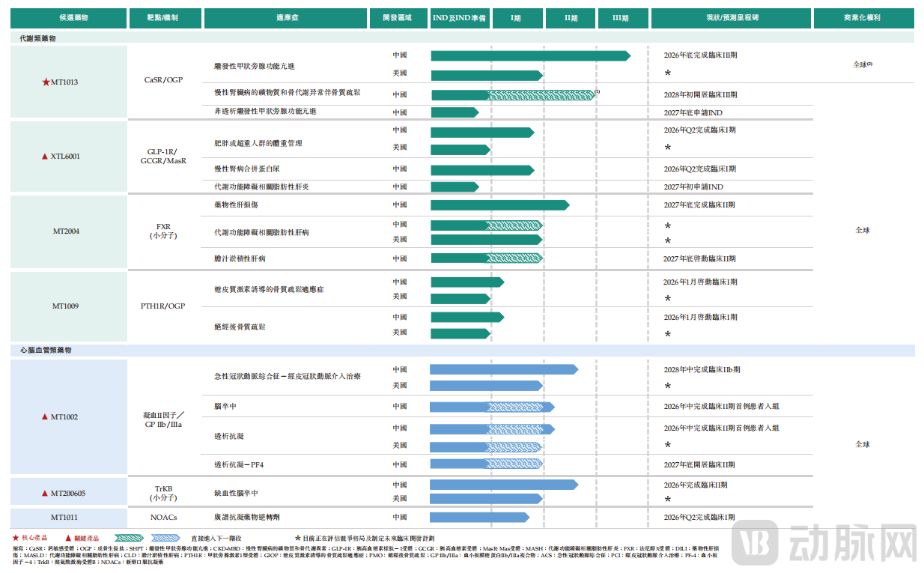Select the III期 column header
This screenshot has width=924, height=573.
[622, 17]
